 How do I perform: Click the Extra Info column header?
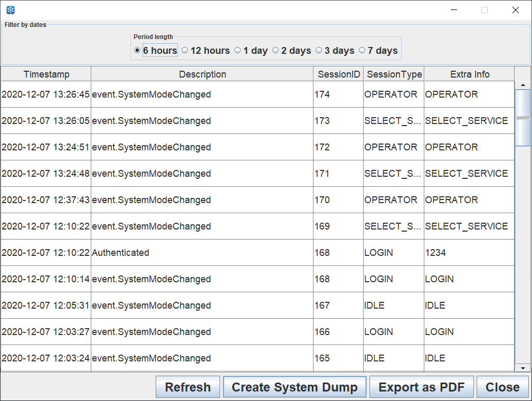click(x=470, y=74)
